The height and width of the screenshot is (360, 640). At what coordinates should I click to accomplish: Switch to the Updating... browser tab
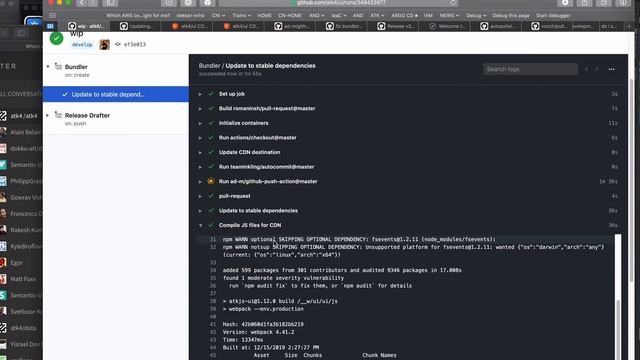coord(137,26)
